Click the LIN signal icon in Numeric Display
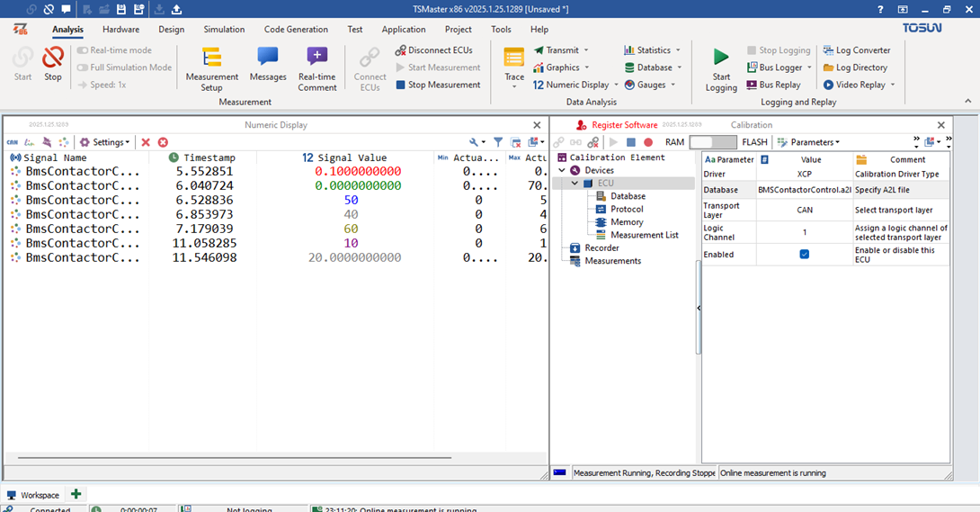The width and height of the screenshot is (980, 512). tap(30, 142)
